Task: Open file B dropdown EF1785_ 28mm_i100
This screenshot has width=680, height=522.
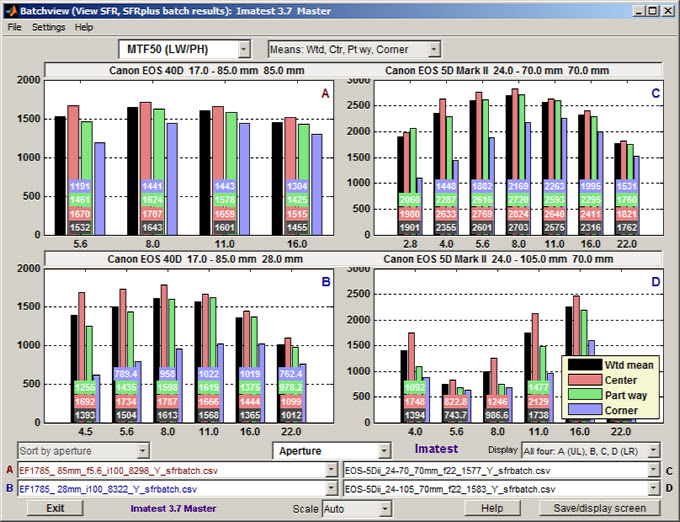Action: [331, 489]
